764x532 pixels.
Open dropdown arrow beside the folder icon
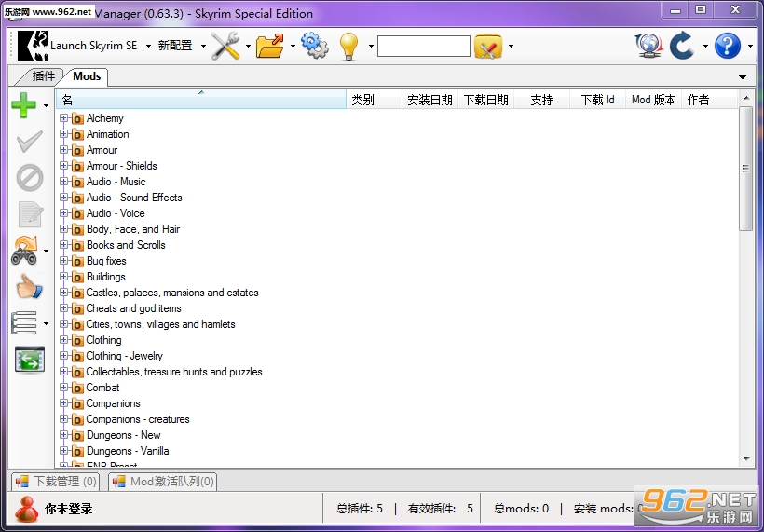click(293, 47)
